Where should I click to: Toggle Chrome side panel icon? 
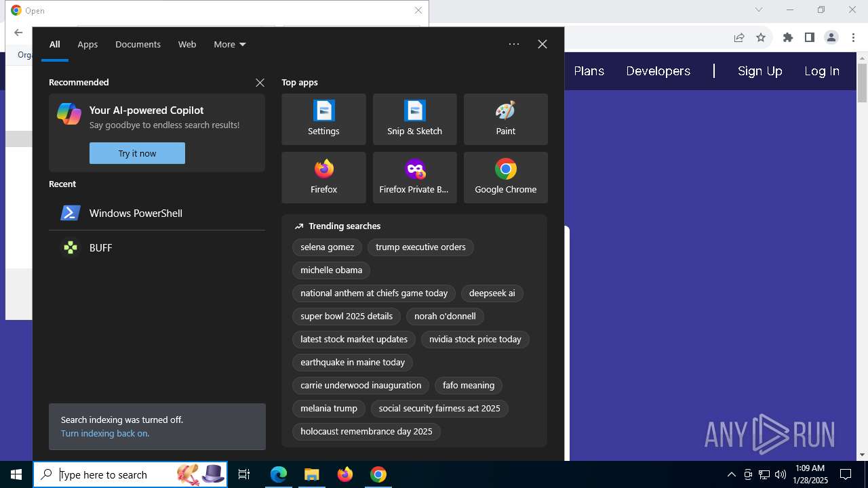coord(810,38)
